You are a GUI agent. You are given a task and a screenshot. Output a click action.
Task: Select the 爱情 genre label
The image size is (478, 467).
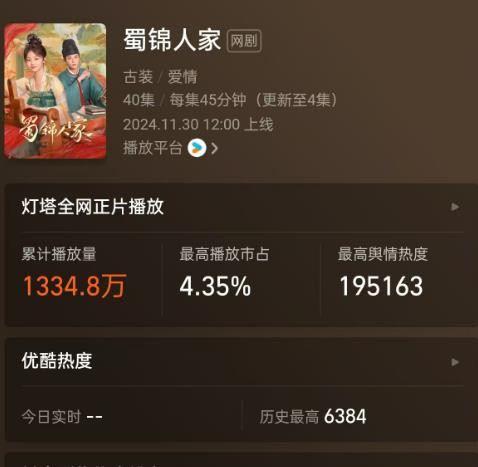coord(182,77)
